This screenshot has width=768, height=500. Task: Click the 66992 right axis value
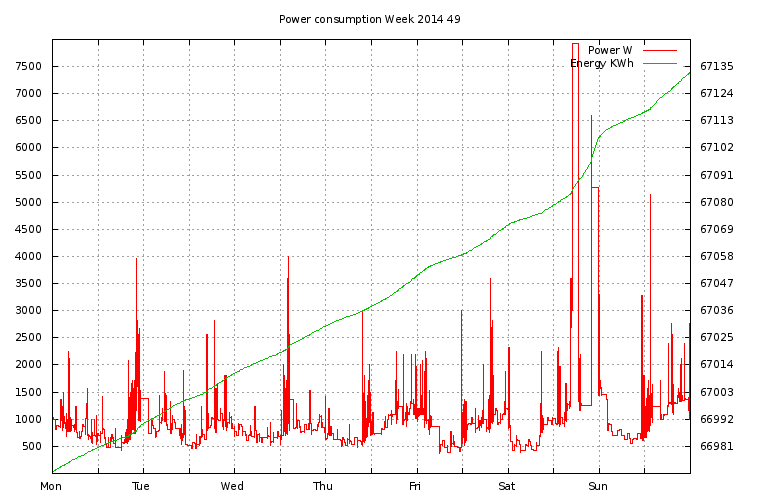point(717,419)
